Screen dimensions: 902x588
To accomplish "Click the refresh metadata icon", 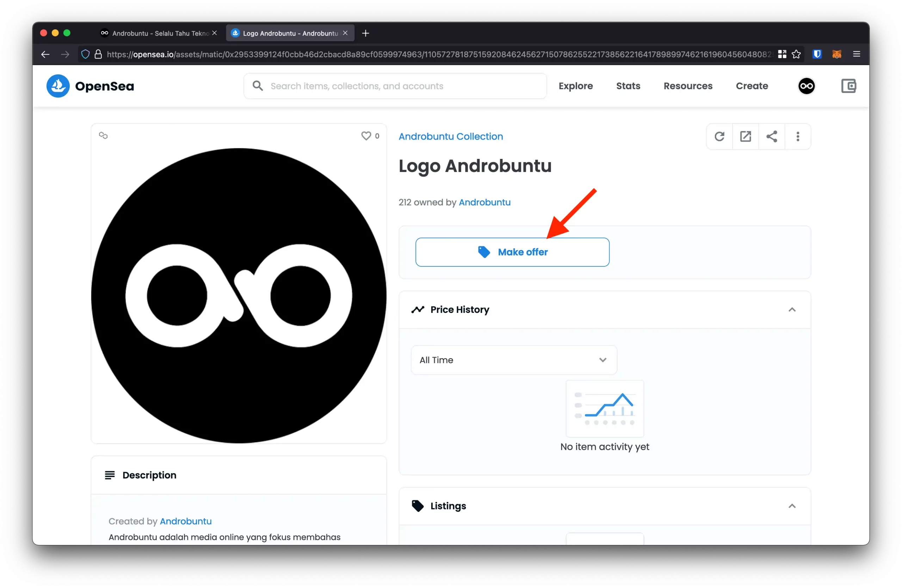I will pyautogui.click(x=719, y=136).
